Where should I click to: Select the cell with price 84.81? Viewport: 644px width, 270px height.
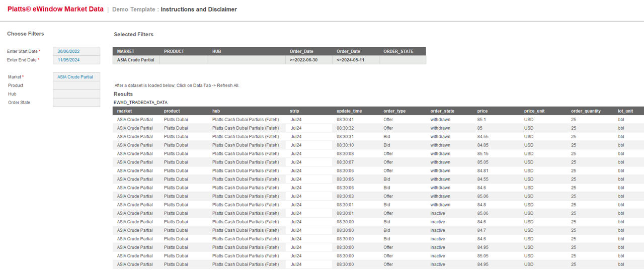[x=483, y=170]
